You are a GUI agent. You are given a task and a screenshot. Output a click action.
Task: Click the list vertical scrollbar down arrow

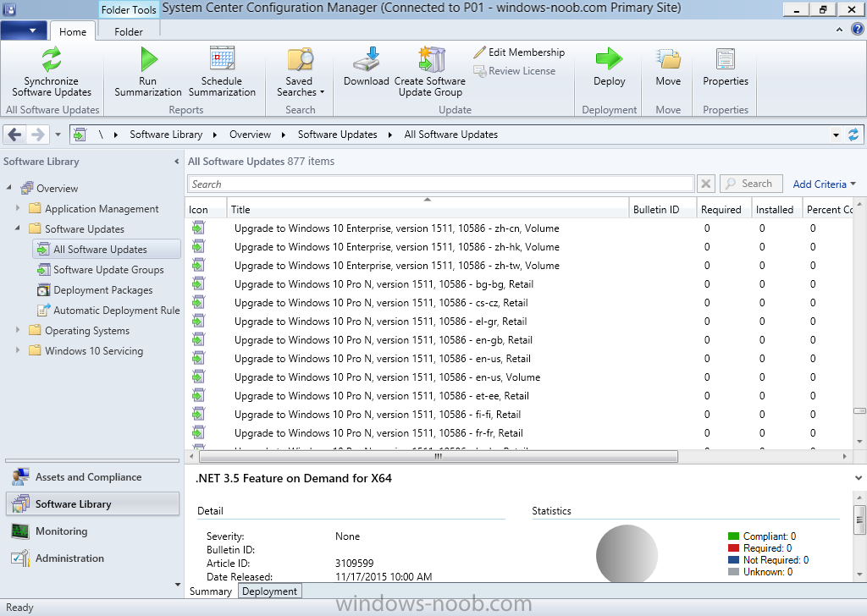pyautogui.click(x=859, y=441)
